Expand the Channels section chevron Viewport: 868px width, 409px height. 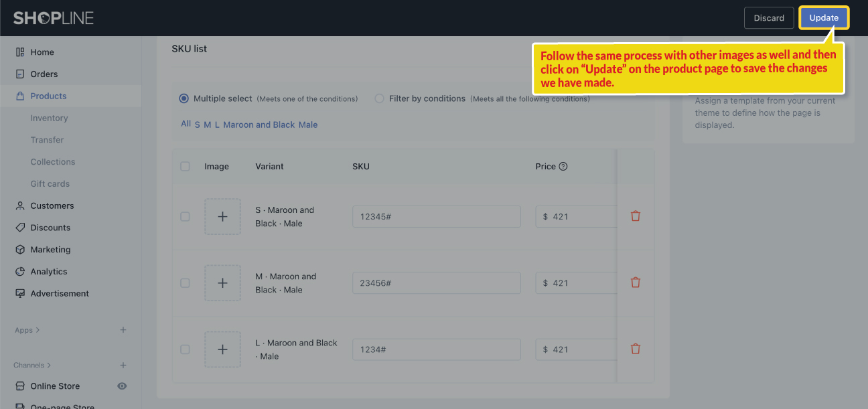49,365
